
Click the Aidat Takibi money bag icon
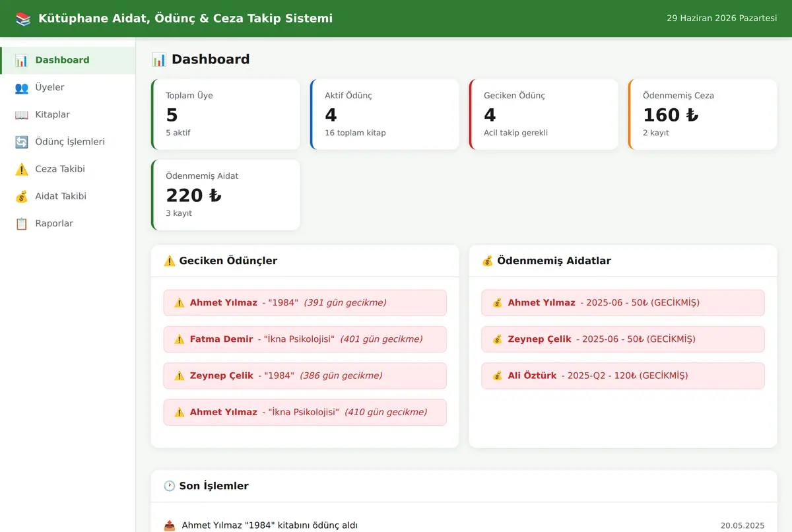(x=22, y=196)
